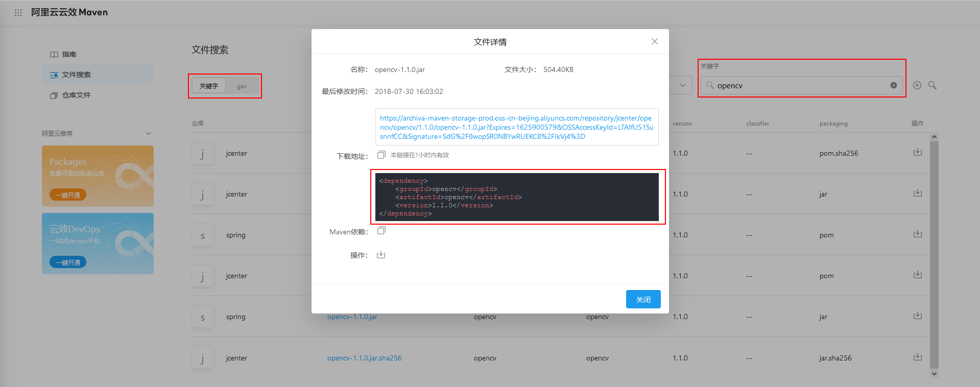Click the file size 504.40KB value
The image size is (980, 387).
(x=558, y=69)
